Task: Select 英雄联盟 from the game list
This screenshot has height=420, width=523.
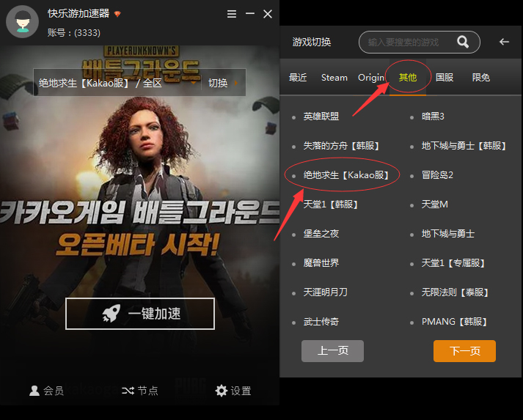Action: (x=321, y=117)
